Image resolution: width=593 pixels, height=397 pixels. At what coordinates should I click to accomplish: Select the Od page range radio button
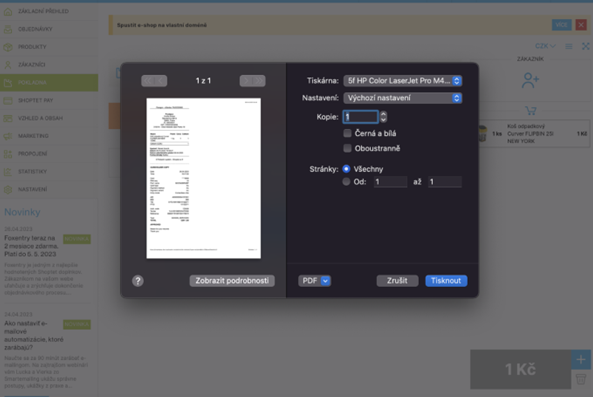click(x=346, y=182)
